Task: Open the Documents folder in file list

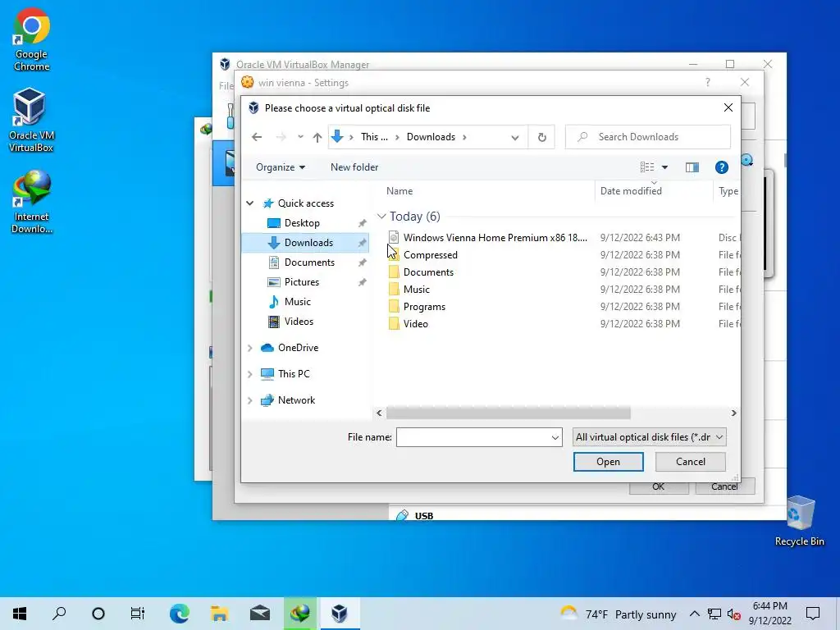Action: click(x=428, y=272)
